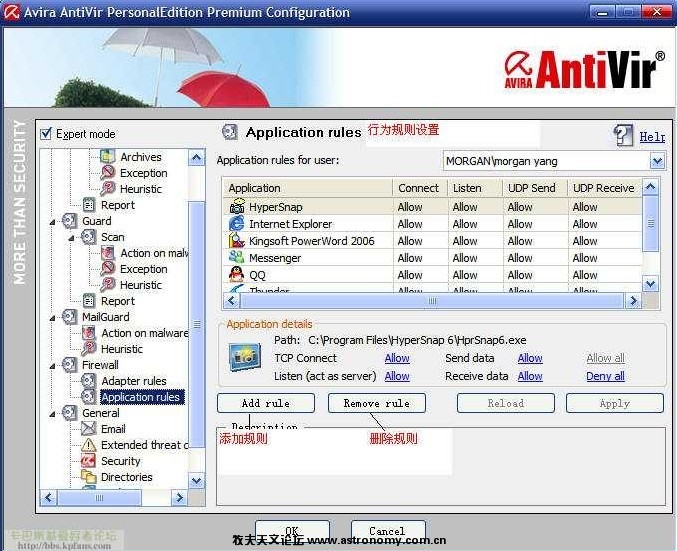Click the TCP Connect Allow link
677x551 pixels.
pyautogui.click(x=397, y=358)
